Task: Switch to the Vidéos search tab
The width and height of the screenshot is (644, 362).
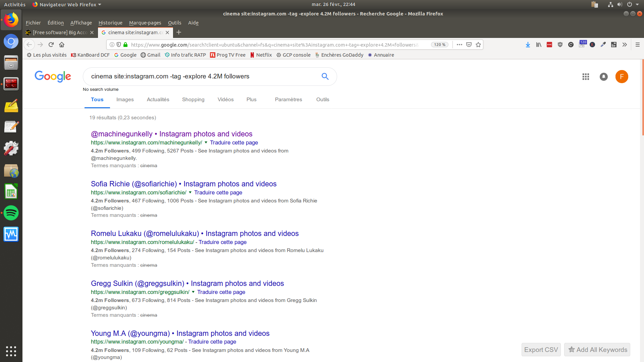Action: coord(226,100)
